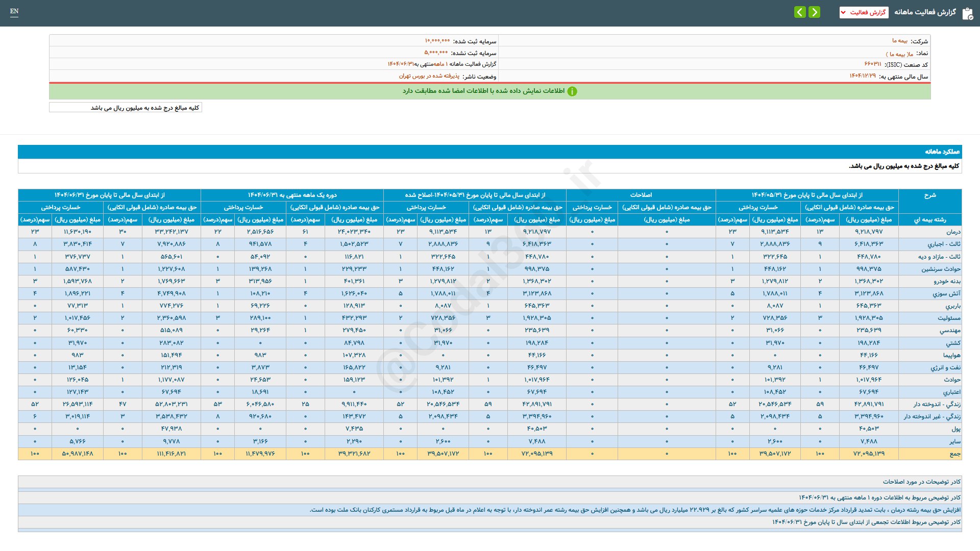Switch language using the EN link

(x=14, y=11)
